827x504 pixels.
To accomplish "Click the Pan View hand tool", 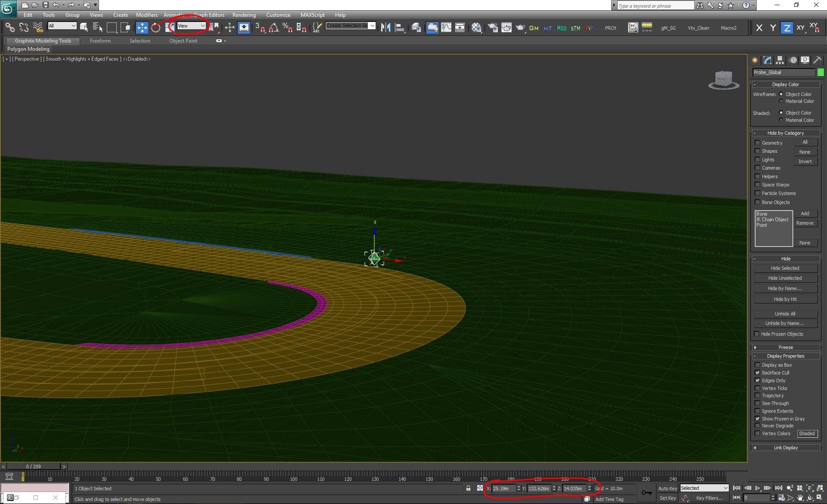I will [x=800, y=498].
